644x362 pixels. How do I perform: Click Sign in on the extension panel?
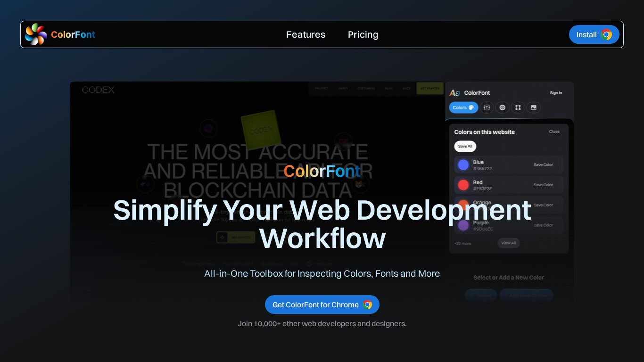pyautogui.click(x=556, y=93)
